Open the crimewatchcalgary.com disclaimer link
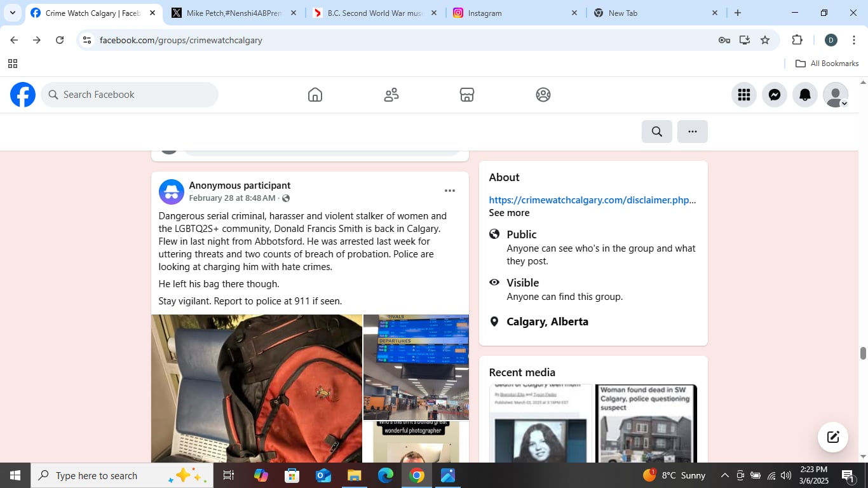 (x=592, y=200)
